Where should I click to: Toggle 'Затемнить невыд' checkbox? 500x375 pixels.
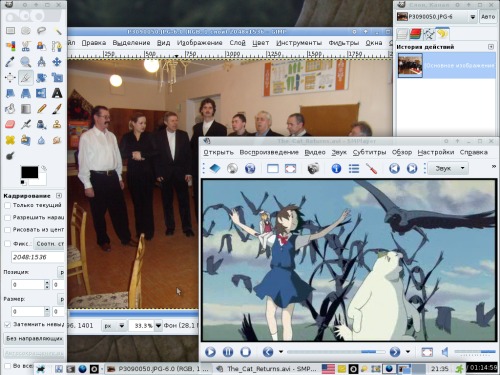point(7,324)
